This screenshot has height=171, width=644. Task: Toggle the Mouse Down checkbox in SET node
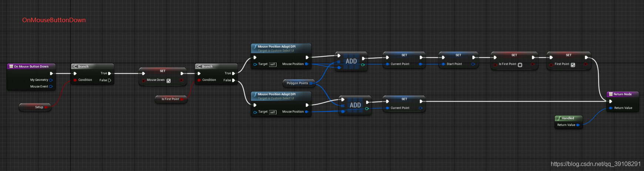coord(169,81)
